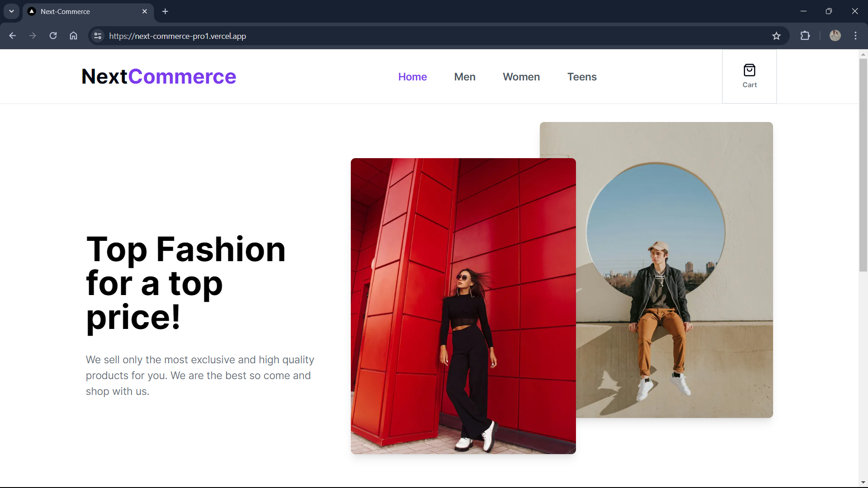Click the Home navigation link
This screenshot has height=488, width=868.
click(412, 77)
